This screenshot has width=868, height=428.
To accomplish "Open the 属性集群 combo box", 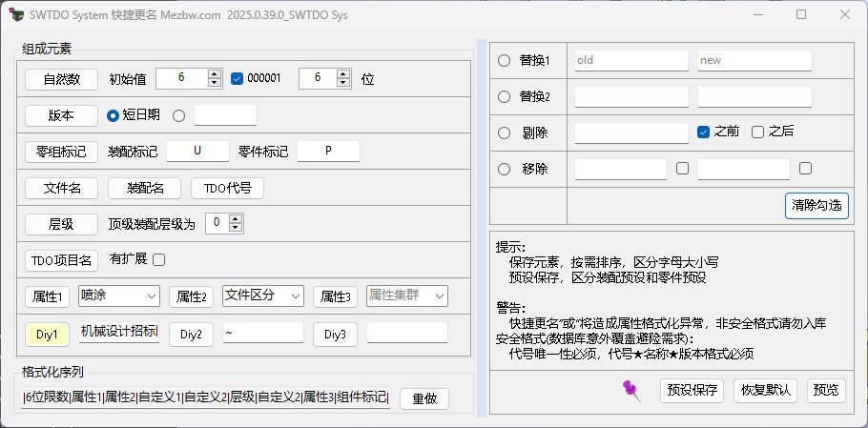I will tap(406, 296).
